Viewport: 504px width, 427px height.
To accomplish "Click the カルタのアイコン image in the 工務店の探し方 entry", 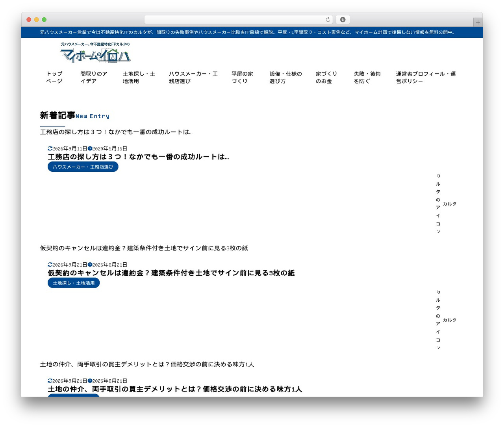I will [438, 204].
